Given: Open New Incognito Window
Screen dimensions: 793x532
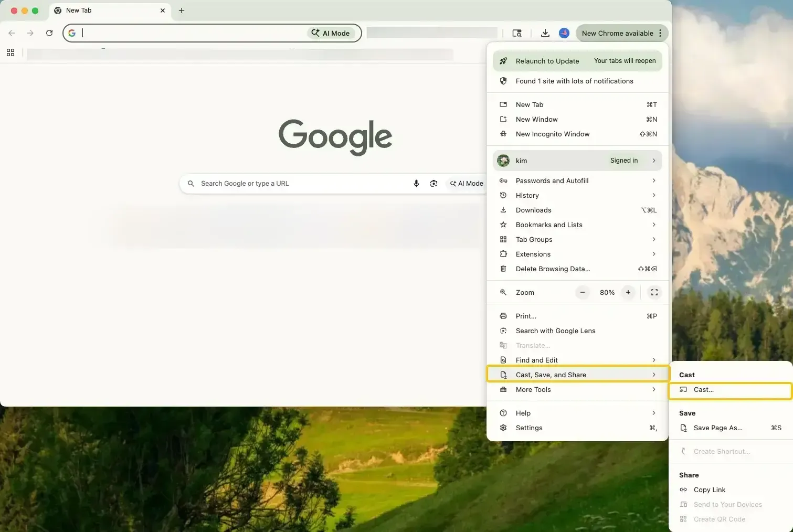Looking at the screenshot, I should 577,134.
